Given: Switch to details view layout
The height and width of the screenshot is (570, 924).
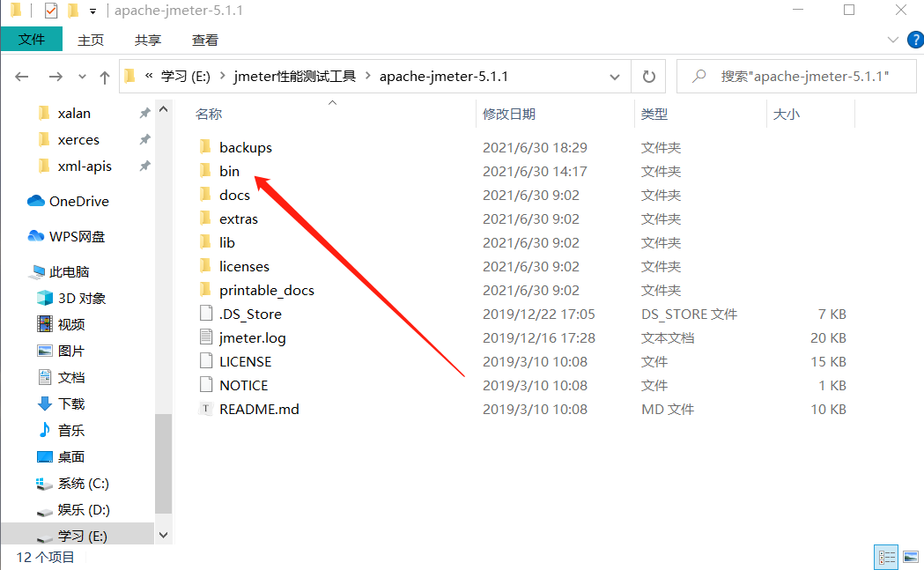Looking at the screenshot, I should (886, 557).
